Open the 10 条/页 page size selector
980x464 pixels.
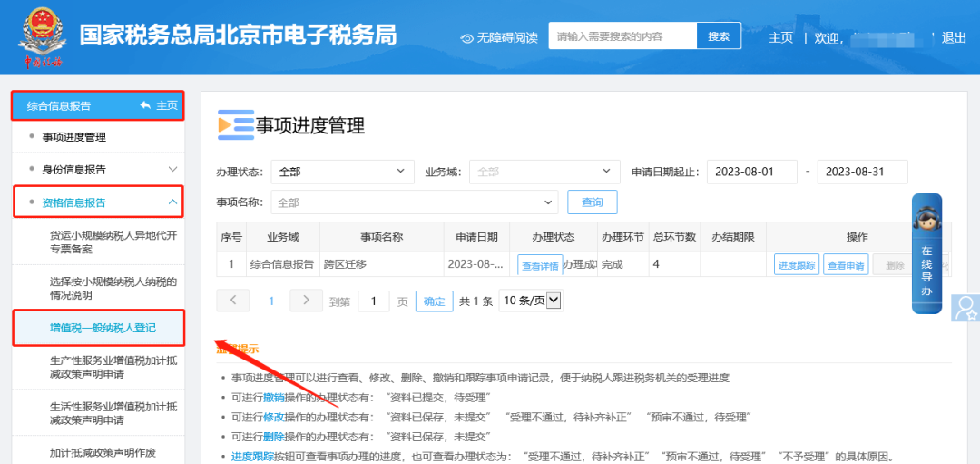click(532, 301)
